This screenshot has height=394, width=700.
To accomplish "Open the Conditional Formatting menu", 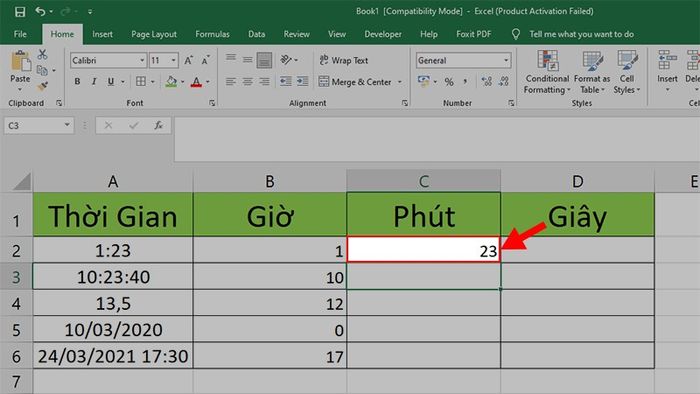I will point(547,72).
